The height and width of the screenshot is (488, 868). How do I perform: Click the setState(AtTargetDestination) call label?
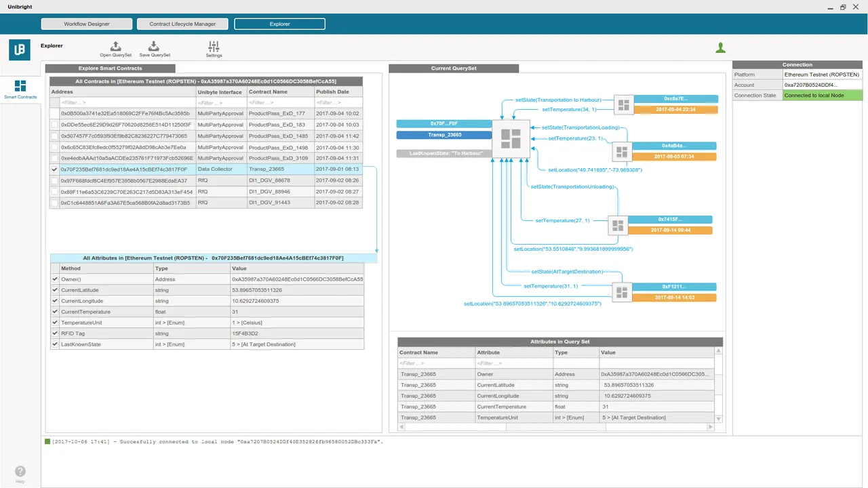[x=567, y=272]
